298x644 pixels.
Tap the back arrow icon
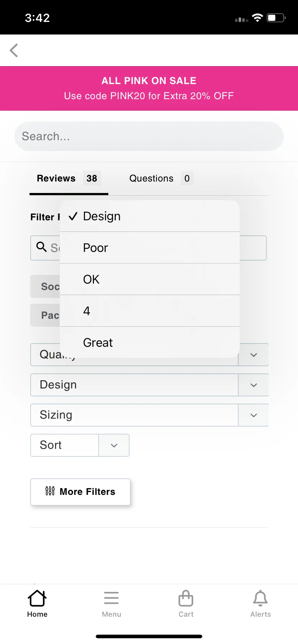[14, 50]
